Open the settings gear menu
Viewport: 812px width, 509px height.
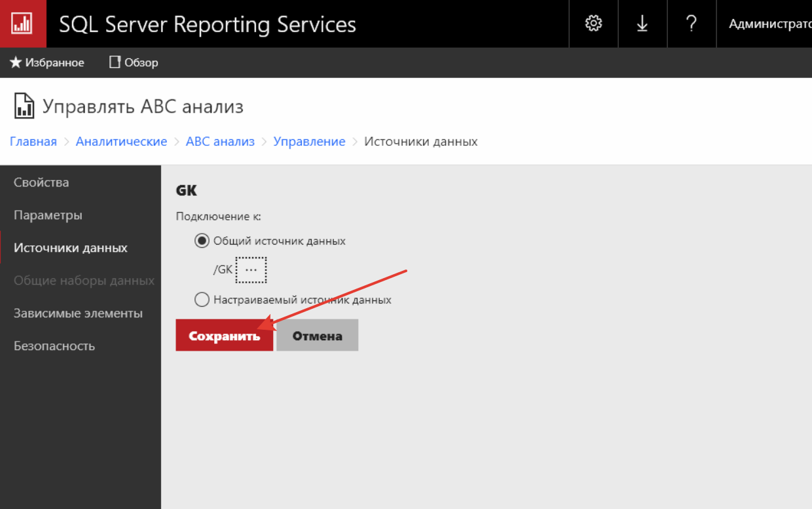point(593,24)
